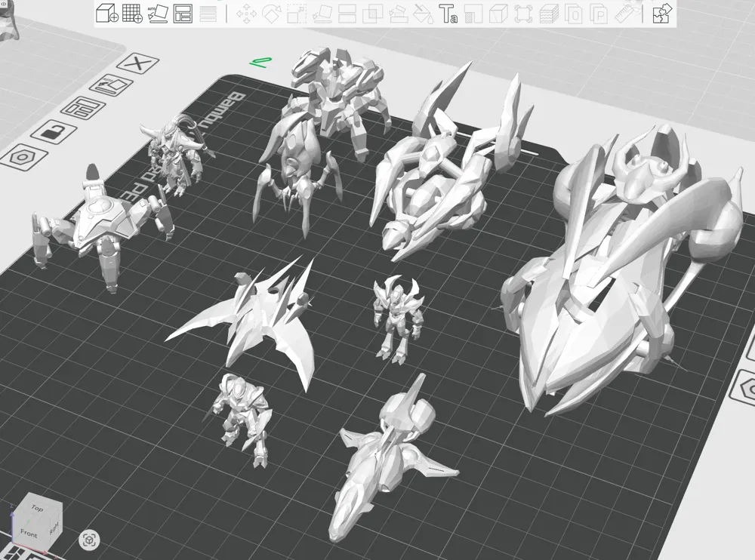
Task: Click the Front face of view cube
Action: click(29, 533)
